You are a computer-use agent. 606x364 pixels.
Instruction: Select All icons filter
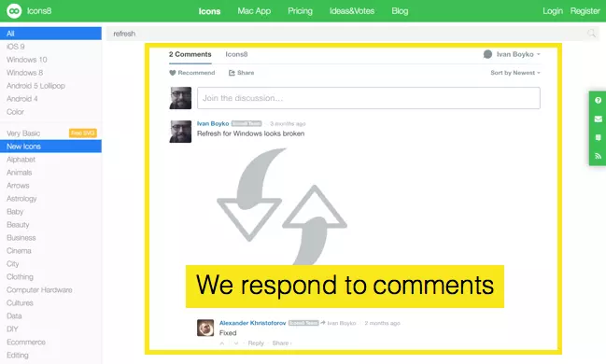tap(50, 34)
